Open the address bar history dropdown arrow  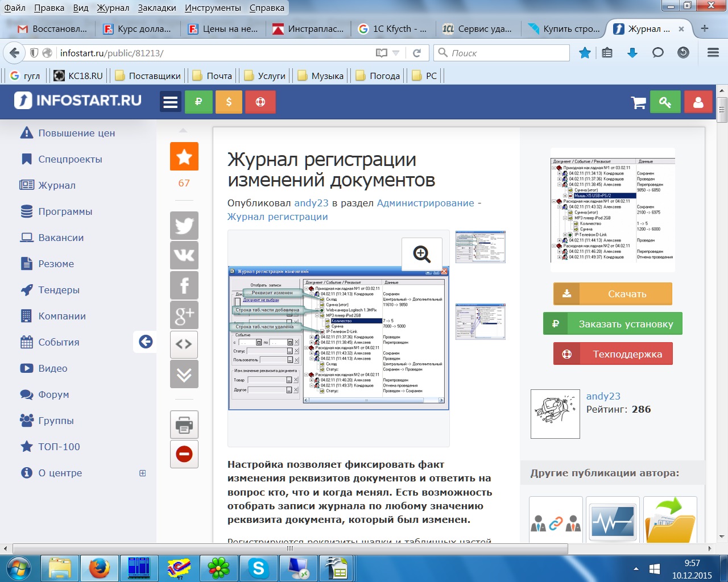tap(396, 53)
